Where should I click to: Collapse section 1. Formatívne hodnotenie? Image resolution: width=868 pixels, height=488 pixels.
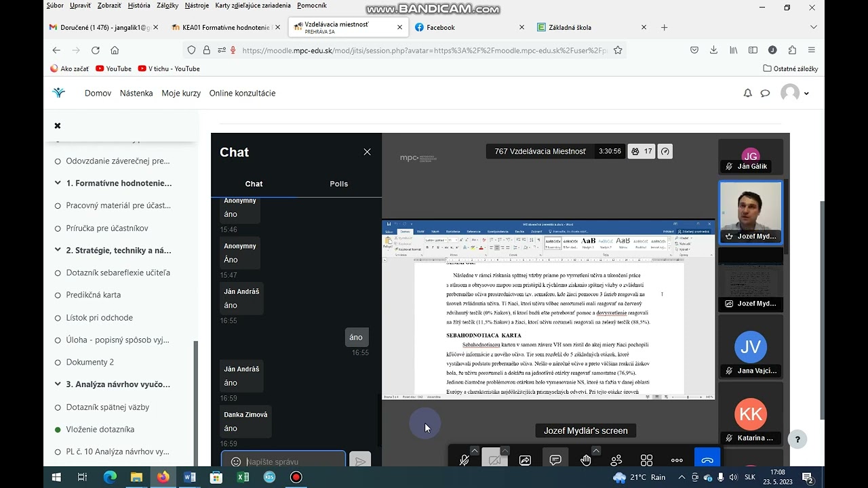(x=58, y=183)
